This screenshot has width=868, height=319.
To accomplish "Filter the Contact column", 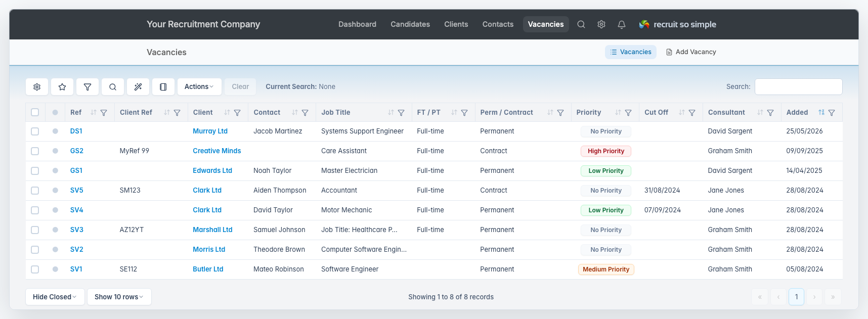I will (305, 113).
